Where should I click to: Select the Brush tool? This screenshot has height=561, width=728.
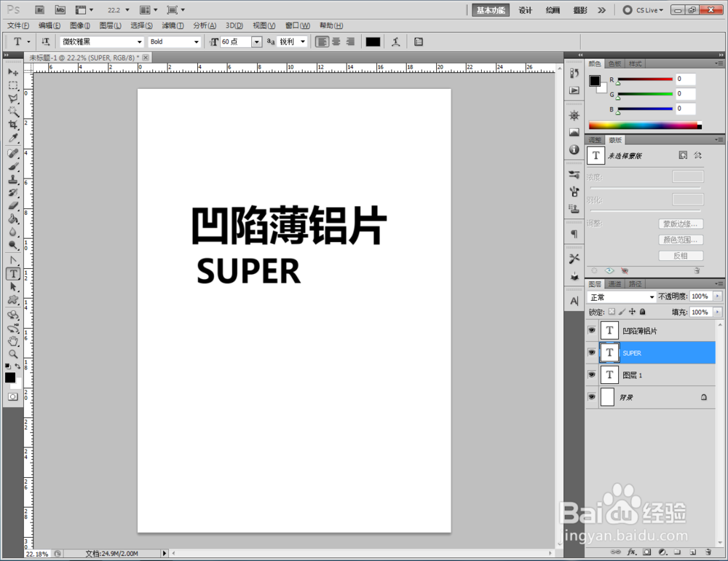tap(13, 166)
